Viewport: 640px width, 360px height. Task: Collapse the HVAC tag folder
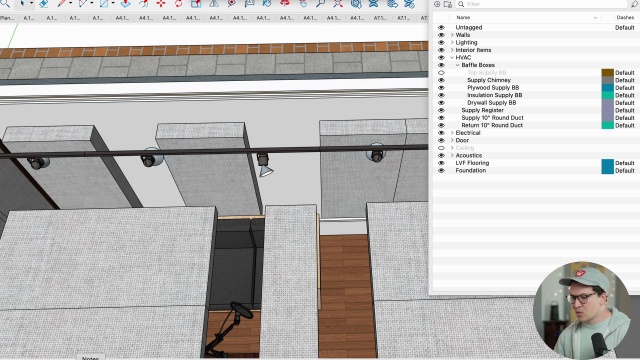(x=452, y=58)
